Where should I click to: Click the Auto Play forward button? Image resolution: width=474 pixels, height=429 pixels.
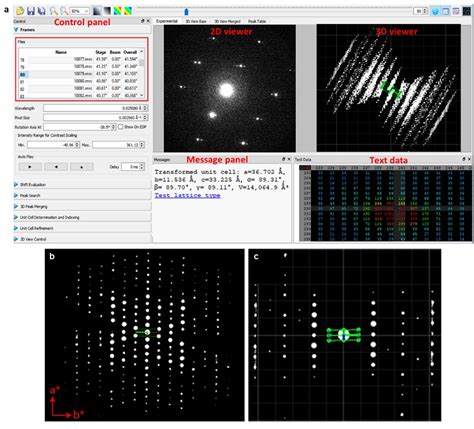pos(30,167)
